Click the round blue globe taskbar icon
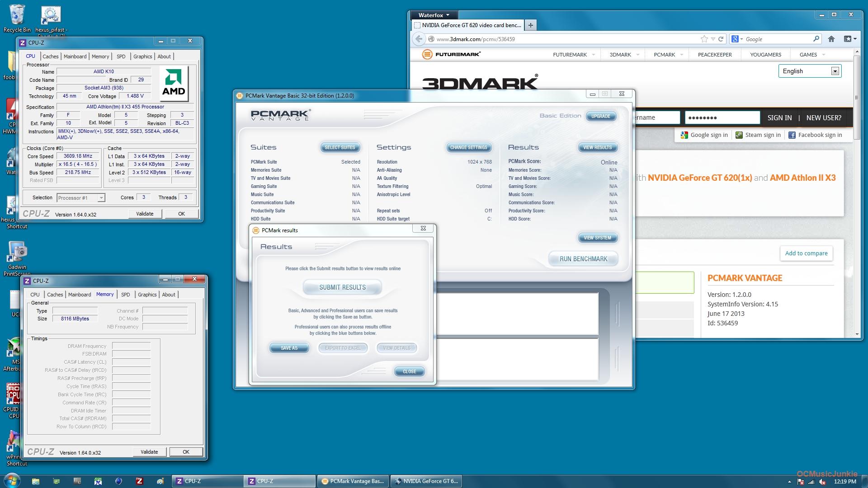The image size is (868, 488). pyautogui.click(x=118, y=481)
